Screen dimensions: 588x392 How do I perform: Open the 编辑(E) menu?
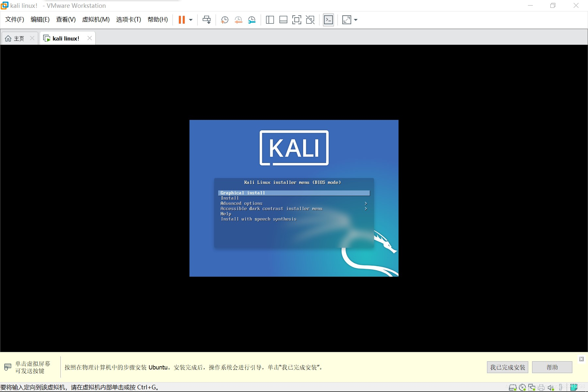point(40,20)
